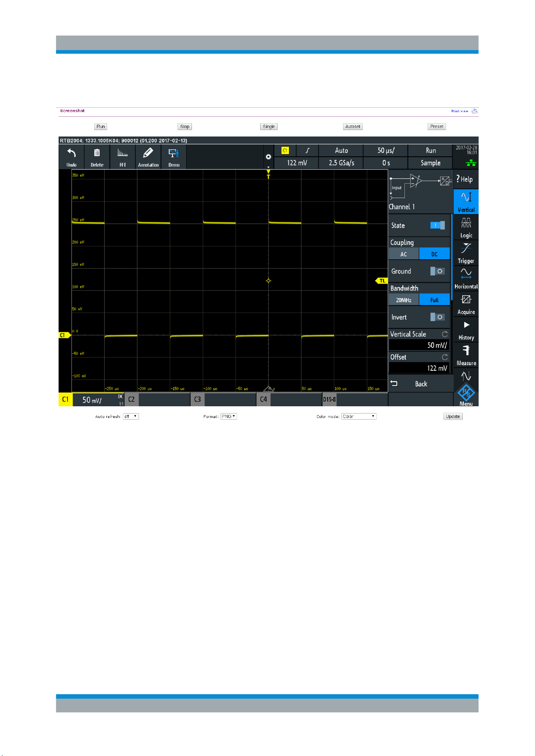Image resolution: width=535 pixels, height=756 pixels.
Task: Toggle the Channel 1 State switch
Action: pos(437,225)
